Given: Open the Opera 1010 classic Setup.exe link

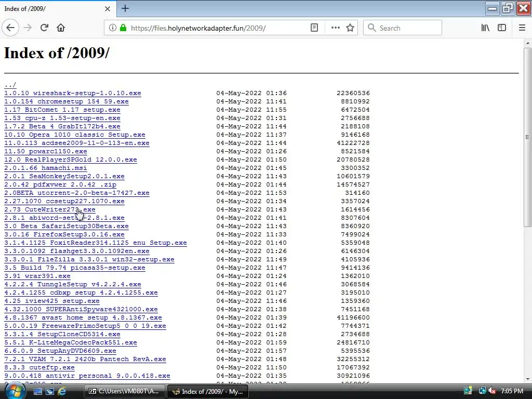Looking at the screenshot, I should tap(75, 135).
